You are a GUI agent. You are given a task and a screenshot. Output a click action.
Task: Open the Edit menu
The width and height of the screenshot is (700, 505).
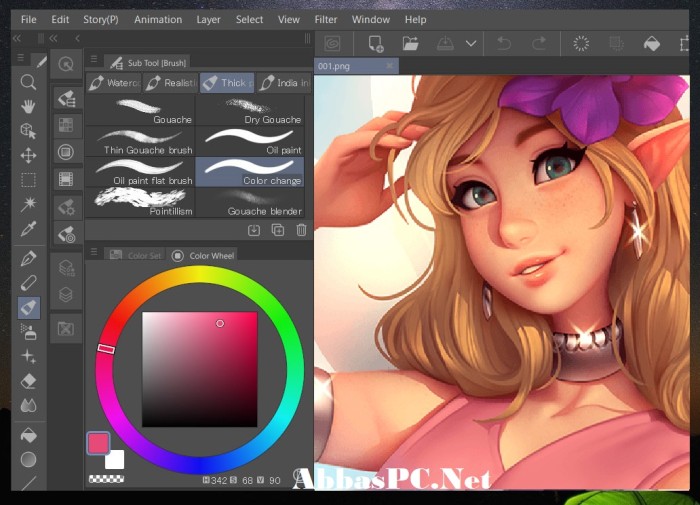[60, 20]
